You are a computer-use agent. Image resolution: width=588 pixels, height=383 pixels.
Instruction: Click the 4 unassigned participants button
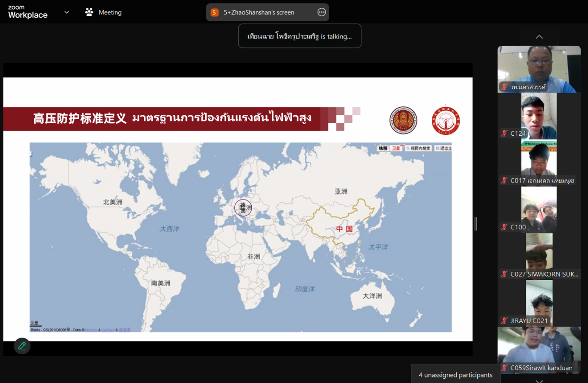(455, 375)
